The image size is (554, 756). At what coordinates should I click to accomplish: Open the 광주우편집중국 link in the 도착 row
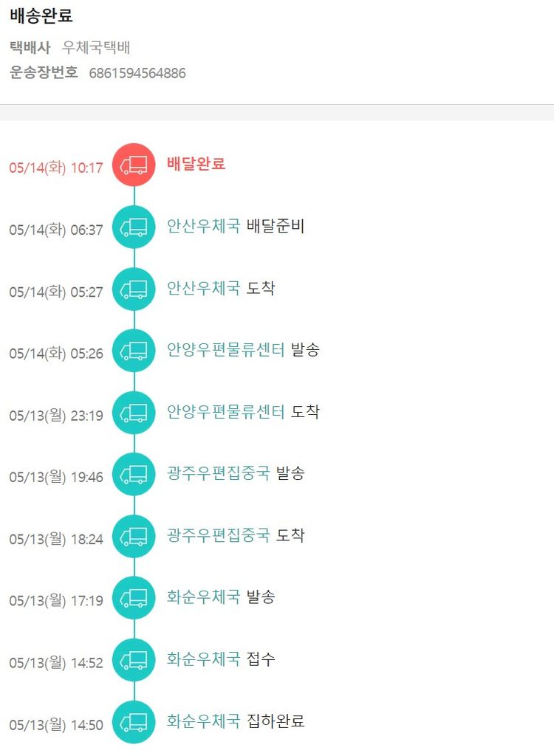click(218, 536)
